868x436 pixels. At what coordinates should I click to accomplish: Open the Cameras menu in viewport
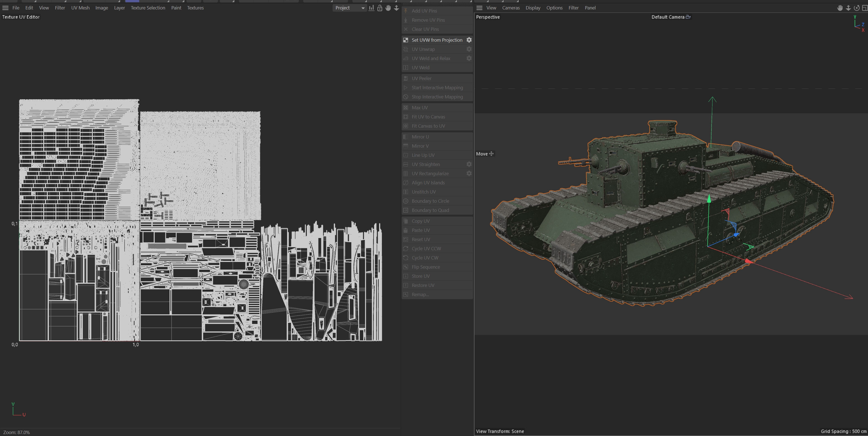coord(511,8)
